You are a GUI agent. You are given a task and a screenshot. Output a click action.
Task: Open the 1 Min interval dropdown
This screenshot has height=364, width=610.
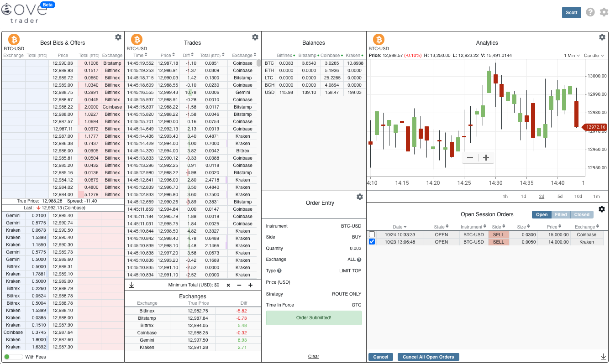(572, 55)
